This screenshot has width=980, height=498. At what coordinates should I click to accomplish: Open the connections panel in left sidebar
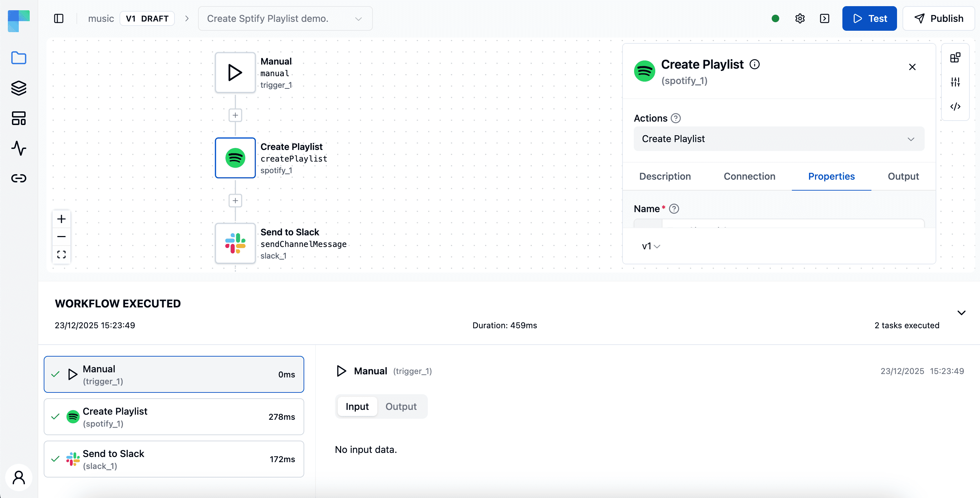pos(19,178)
